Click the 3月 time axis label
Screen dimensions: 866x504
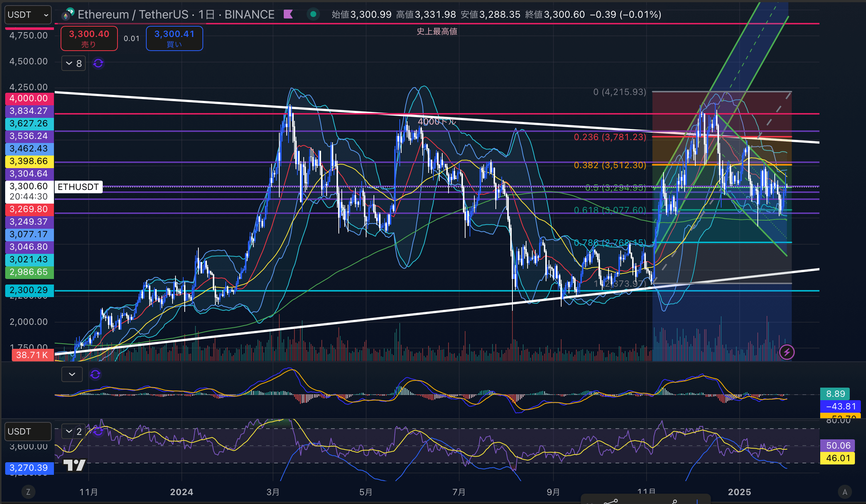(273, 492)
